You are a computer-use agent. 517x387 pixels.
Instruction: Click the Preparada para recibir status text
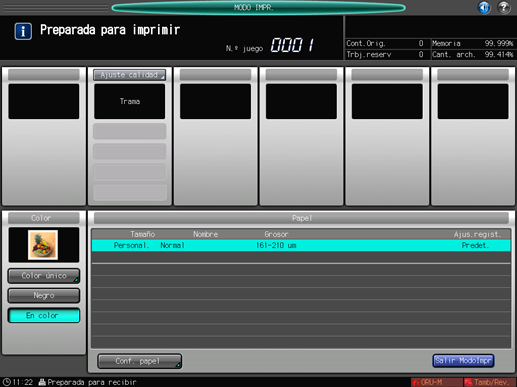pos(92,382)
